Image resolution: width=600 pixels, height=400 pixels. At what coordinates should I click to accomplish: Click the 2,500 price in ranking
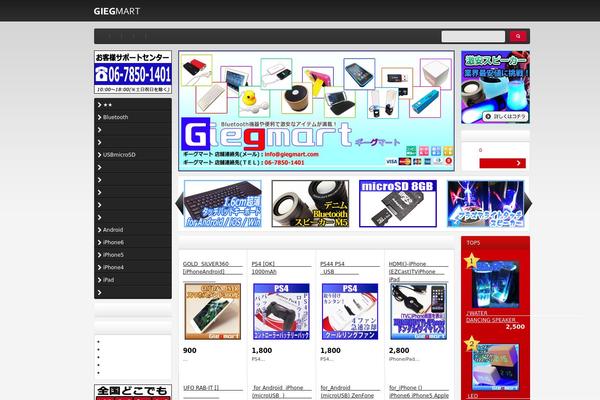[x=515, y=327]
